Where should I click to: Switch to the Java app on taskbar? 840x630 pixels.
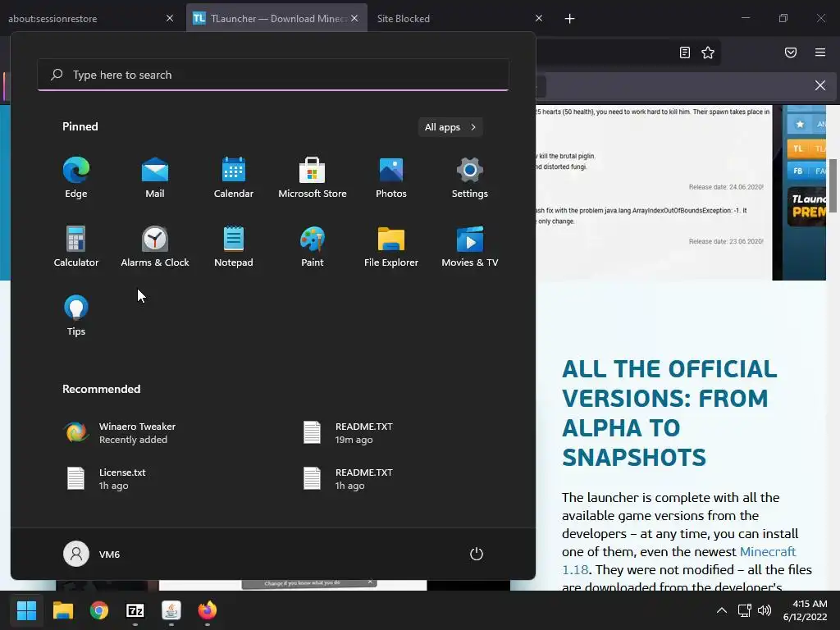point(171,610)
